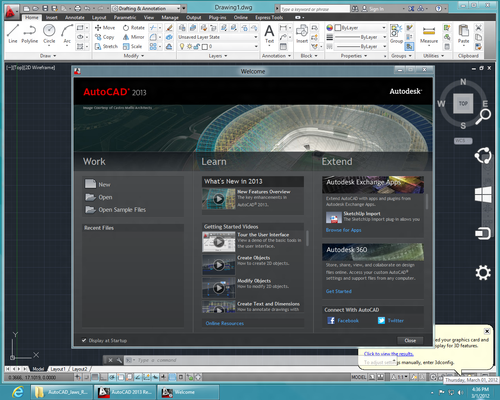Click the Group icon
Screen dimensions: 500x400
pyautogui.click(x=396, y=34)
